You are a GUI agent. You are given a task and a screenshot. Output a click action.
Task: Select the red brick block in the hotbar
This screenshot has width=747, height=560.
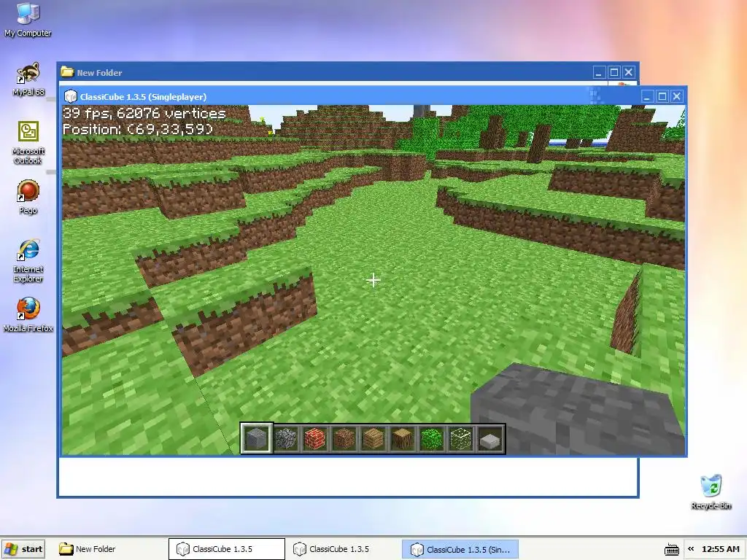pyautogui.click(x=315, y=438)
